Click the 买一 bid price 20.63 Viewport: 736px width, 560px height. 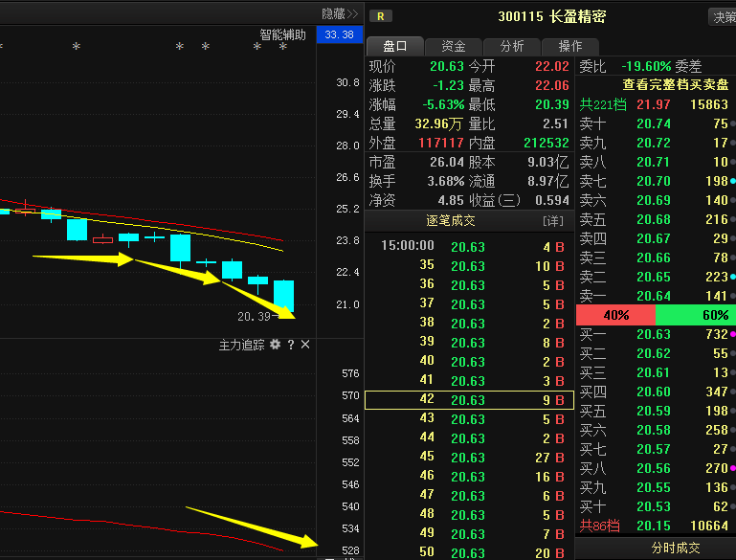click(x=654, y=334)
